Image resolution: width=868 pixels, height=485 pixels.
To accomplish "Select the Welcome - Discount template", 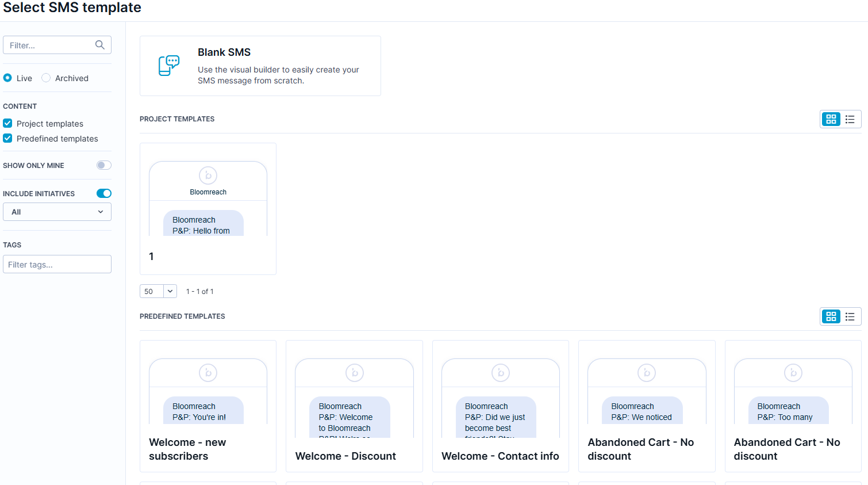I will point(354,406).
